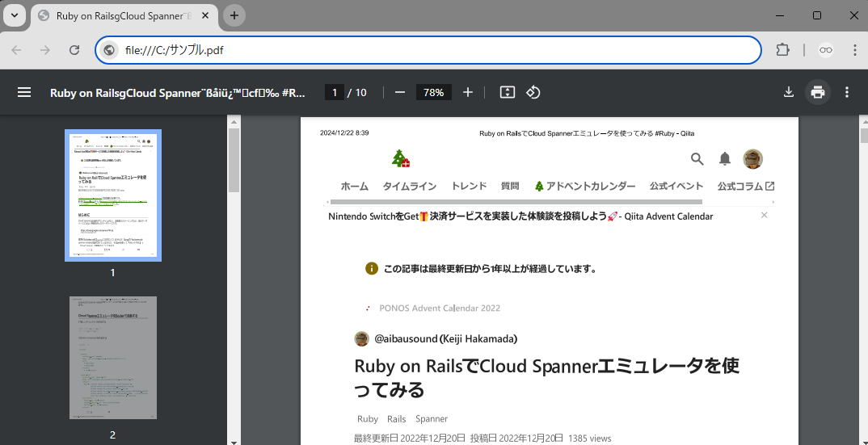Image resolution: width=868 pixels, height=445 pixels.
Task: Go forward to the next page
Action: (44, 50)
